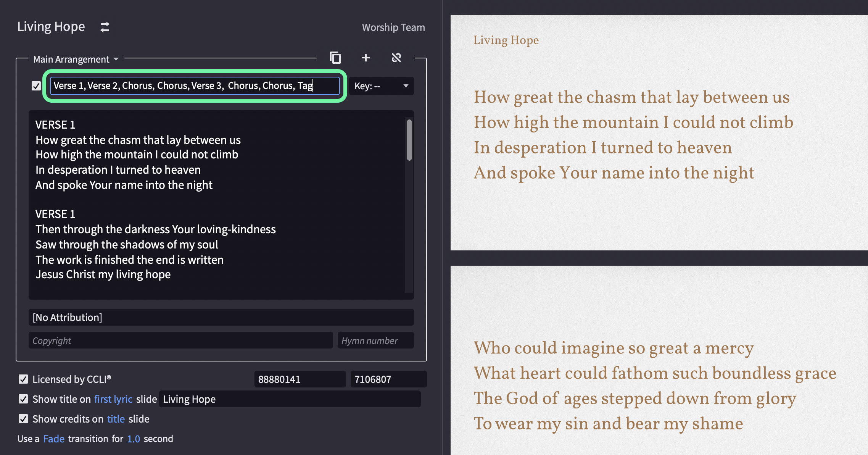Uncheck Licensed by CCLI checkbox
This screenshot has height=455, width=868.
[23, 379]
